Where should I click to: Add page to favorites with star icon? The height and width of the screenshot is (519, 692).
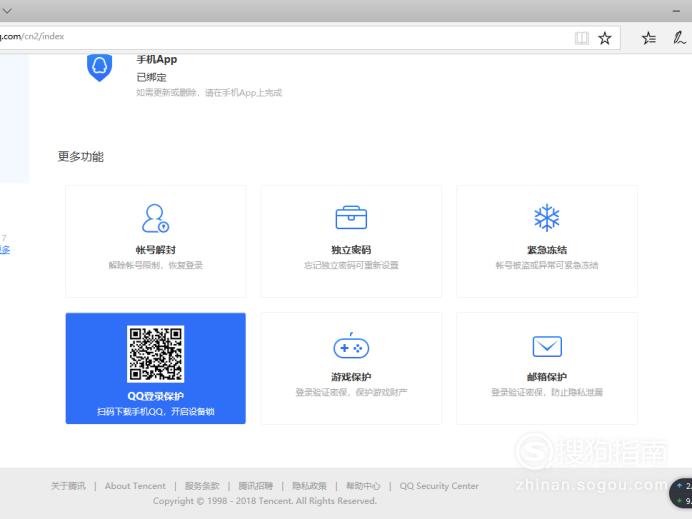coord(605,38)
